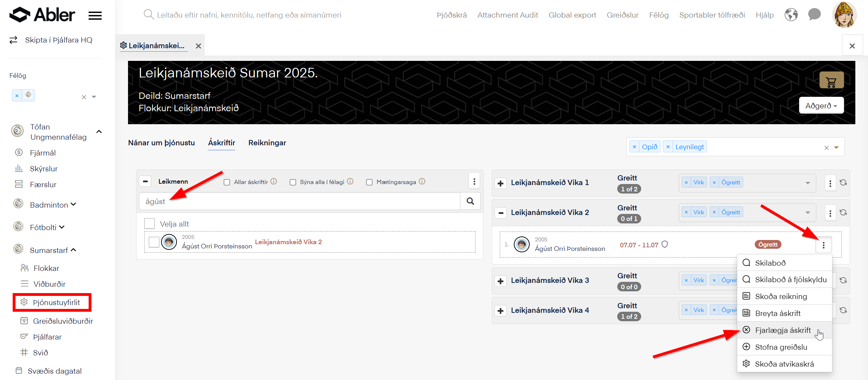Image resolution: width=868 pixels, height=380 pixels.
Task: Check the Mætingarsaga checkbox
Action: tap(369, 182)
